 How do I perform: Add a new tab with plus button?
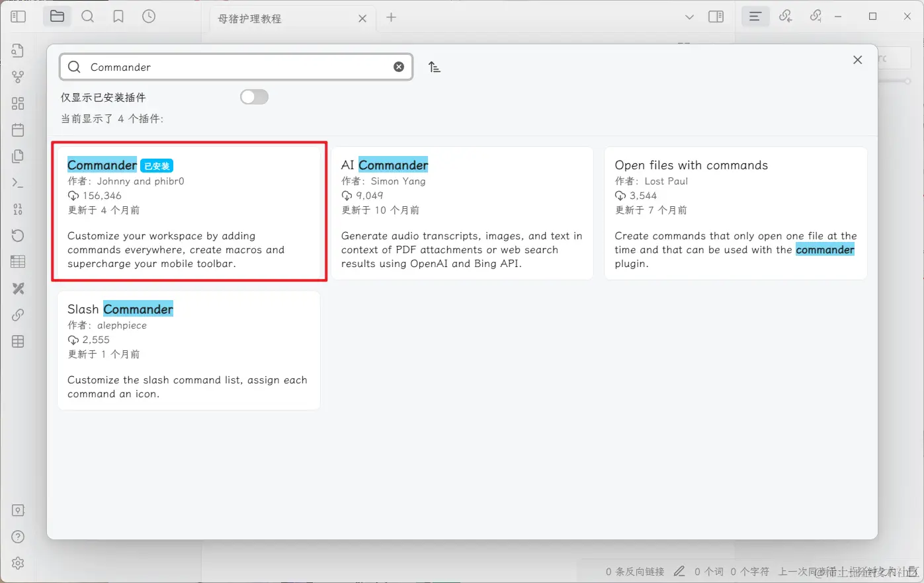coord(392,17)
